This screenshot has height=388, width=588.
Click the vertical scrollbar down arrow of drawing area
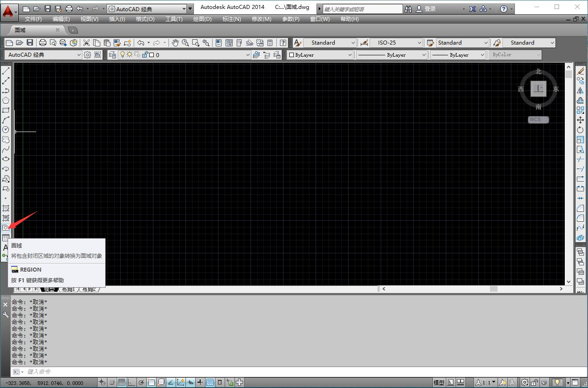(568, 282)
